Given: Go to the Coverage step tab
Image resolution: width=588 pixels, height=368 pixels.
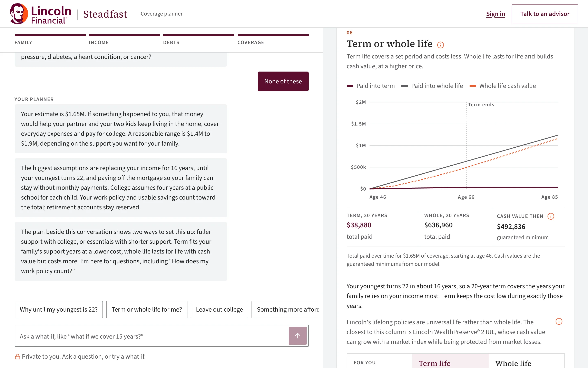Looking at the screenshot, I should pos(273,40).
